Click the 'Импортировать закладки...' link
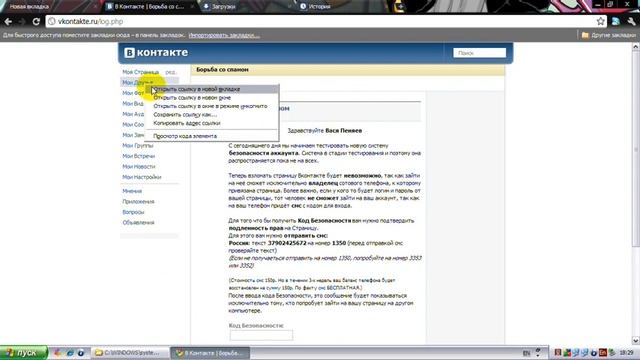640x360 pixels. [224, 36]
